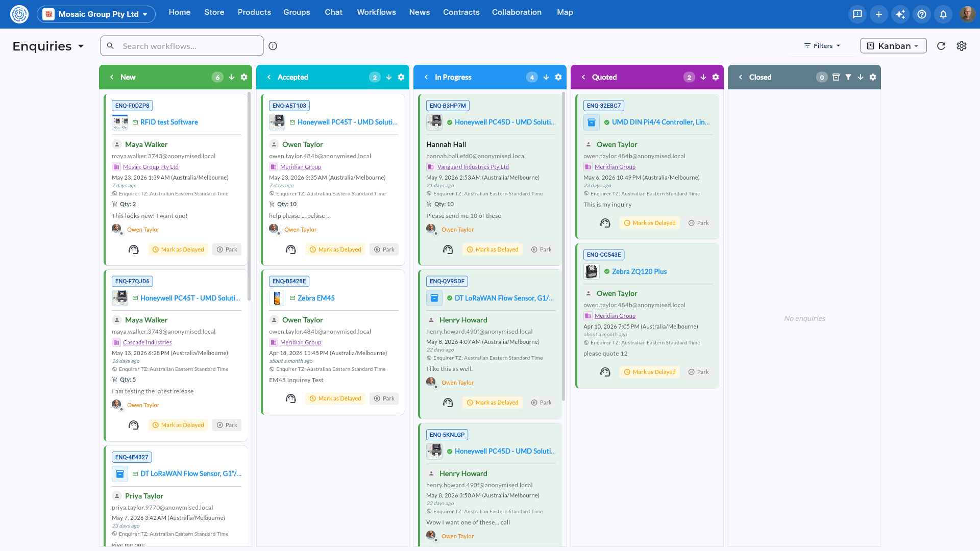Open the feedback message icon in header
The width and height of the screenshot is (980, 551).
(857, 14)
